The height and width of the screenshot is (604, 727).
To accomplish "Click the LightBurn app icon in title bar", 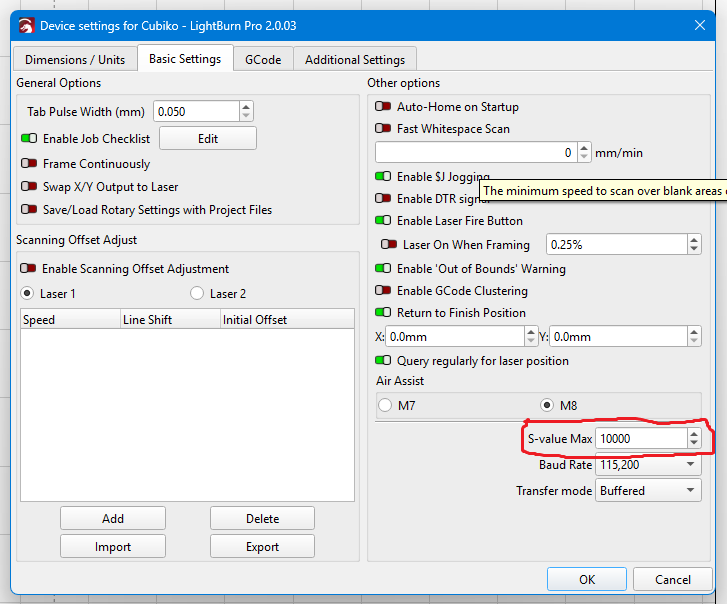I will [26, 25].
